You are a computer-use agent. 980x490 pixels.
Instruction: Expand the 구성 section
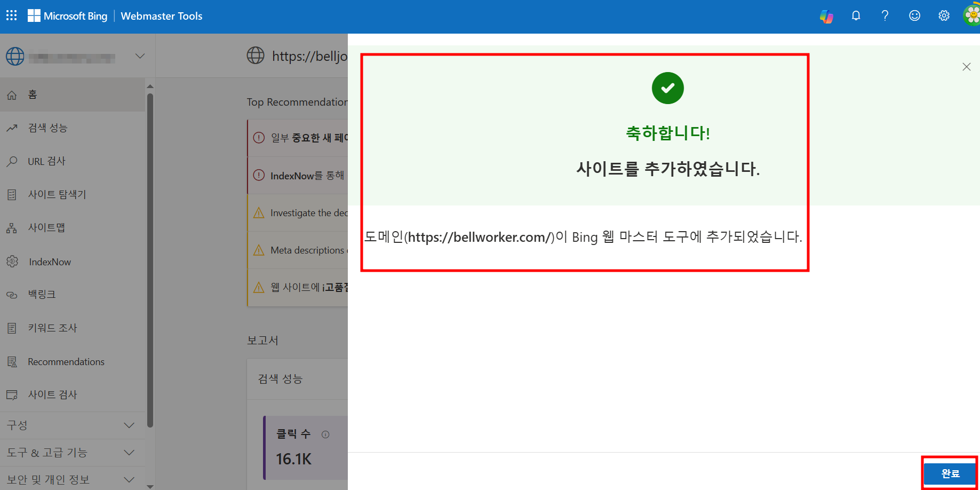[x=73, y=425]
